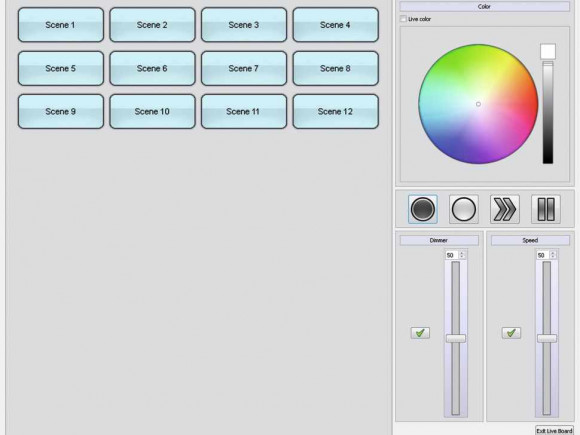Click the brightness gradient slider
The image size is (580, 435).
point(548,112)
